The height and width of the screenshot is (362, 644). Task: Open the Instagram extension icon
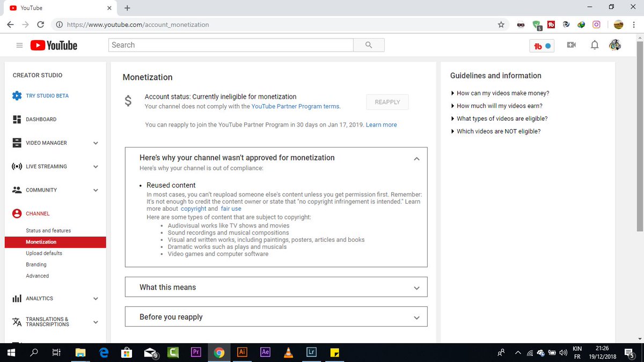tap(596, 25)
